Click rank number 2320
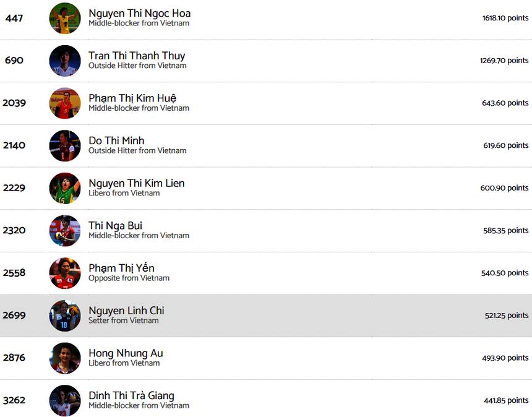This screenshot has height=417, width=532. coord(14,231)
